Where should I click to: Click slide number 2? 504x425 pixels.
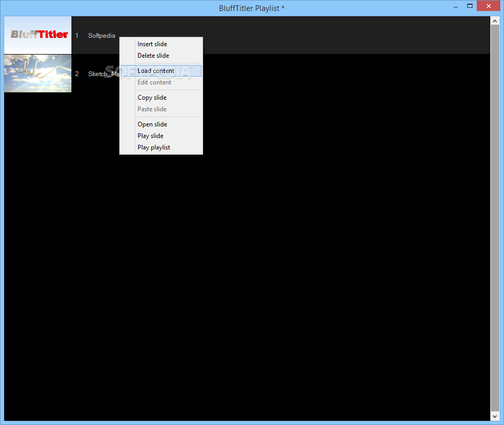tap(77, 74)
